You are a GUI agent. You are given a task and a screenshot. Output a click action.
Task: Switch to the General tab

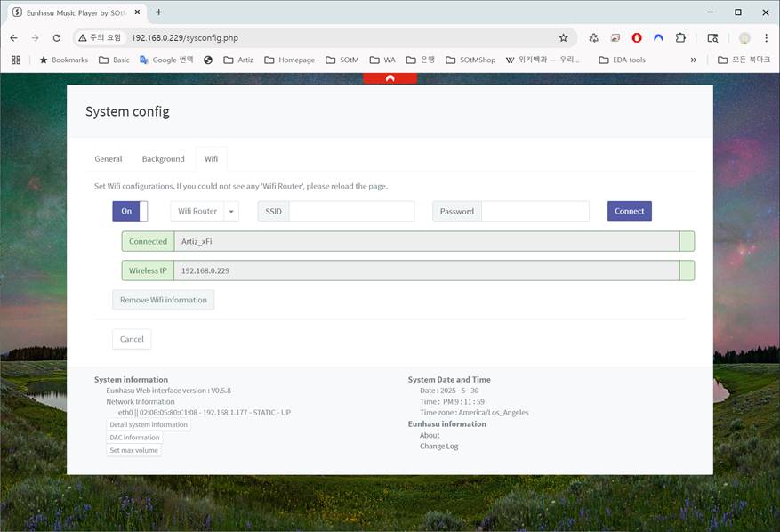[109, 159]
